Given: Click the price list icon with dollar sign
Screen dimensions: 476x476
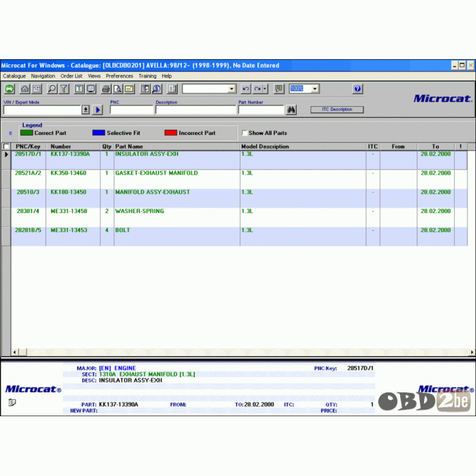Looking at the screenshot, I should click(79, 89).
